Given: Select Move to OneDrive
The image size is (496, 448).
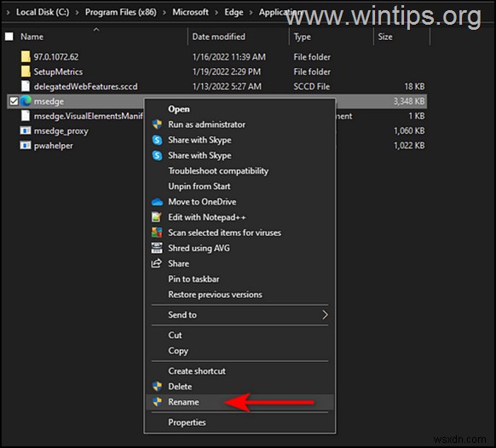Looking at the screenshot, I should point(202,202).
